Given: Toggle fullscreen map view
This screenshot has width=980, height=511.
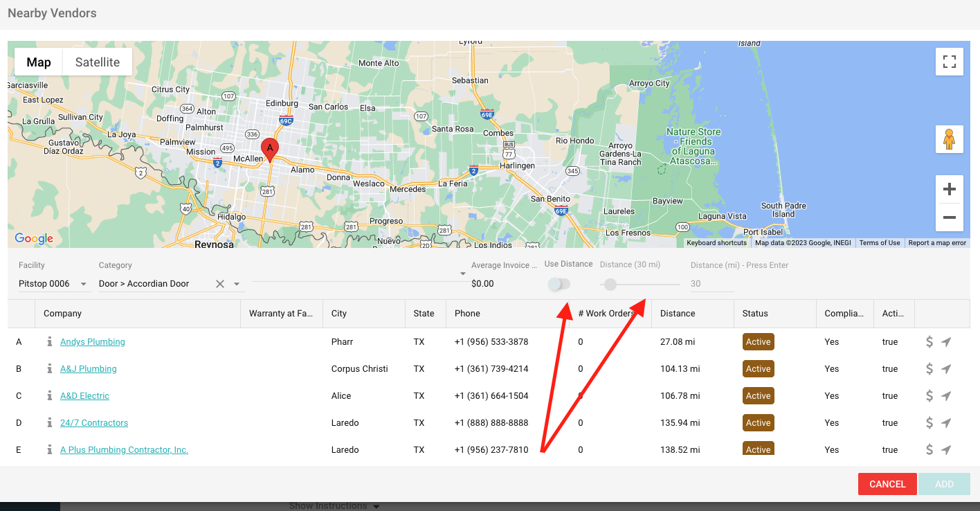Looking at the screenshot, I should coord(950,62).
